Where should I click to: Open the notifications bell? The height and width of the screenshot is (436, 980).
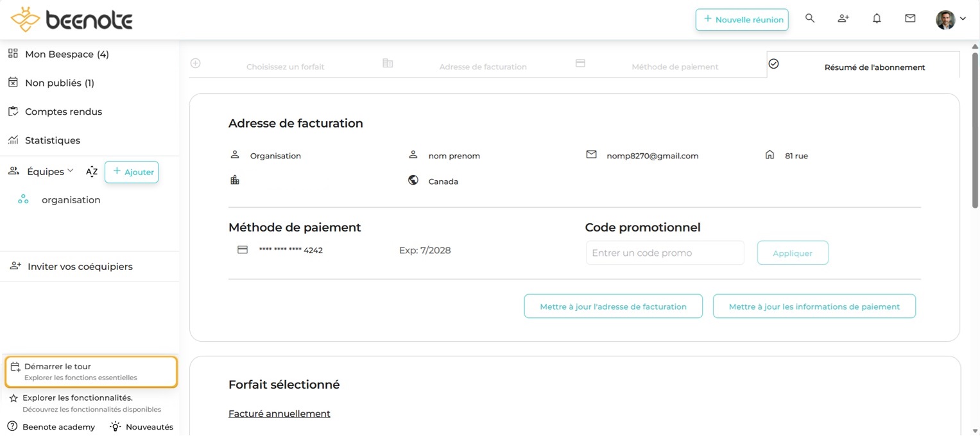(877, 19)
